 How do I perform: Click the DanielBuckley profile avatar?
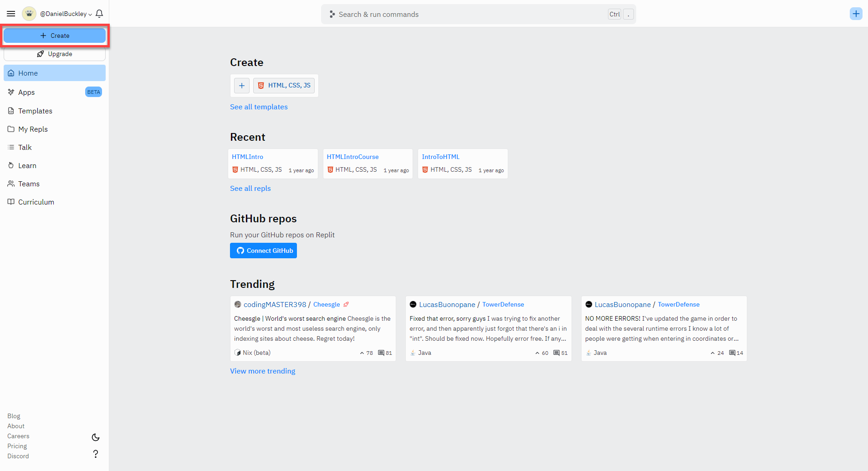[x=29, y=14]
